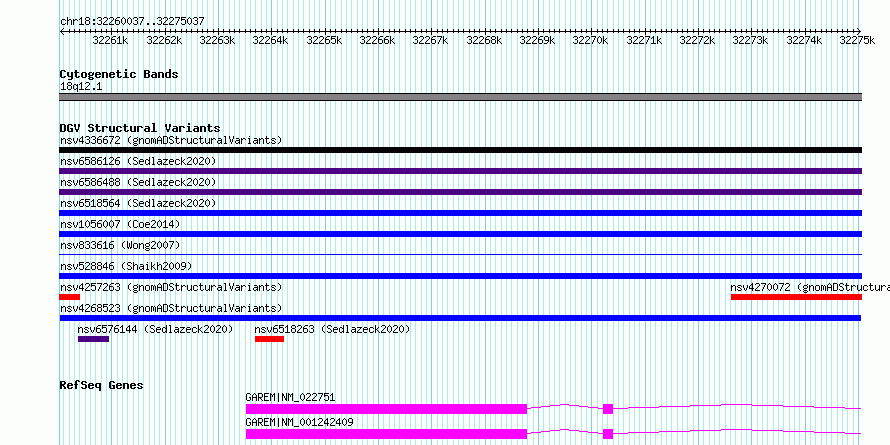Open the nsv1056007 (Coe2014) label
This screenshot has height=445, width=890.
[x=120, y=224]
